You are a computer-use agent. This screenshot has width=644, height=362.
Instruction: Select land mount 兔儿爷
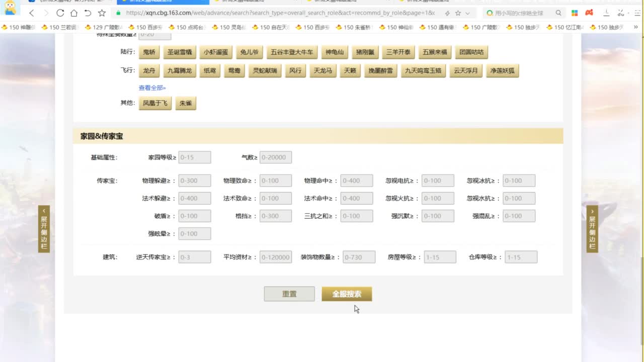(249, 52)
